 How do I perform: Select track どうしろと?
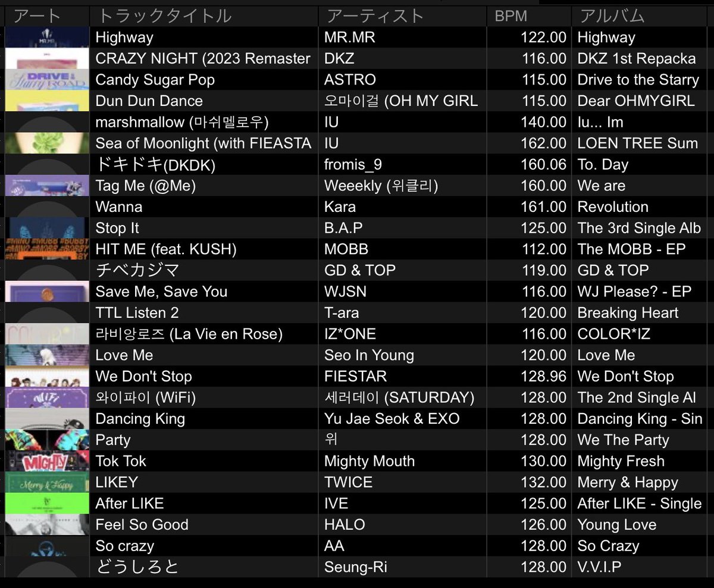click(x=137, y=567)
